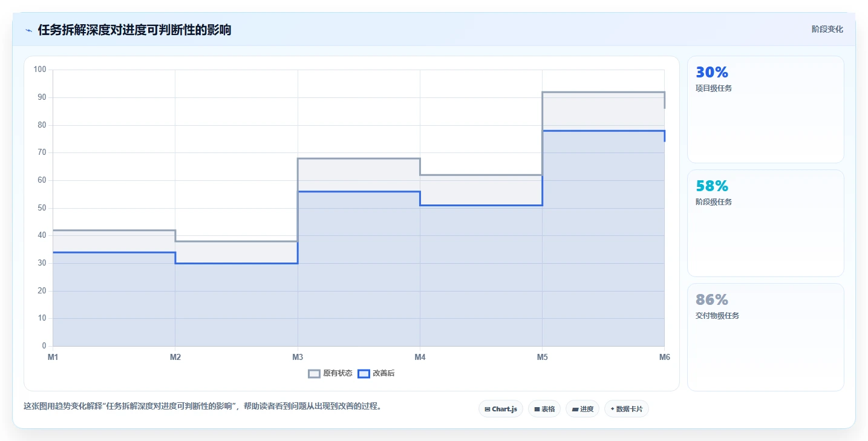Toggle the 原有状态 legend entry
The width and height of the screenshot is (868, 441).
coord(330,373)
